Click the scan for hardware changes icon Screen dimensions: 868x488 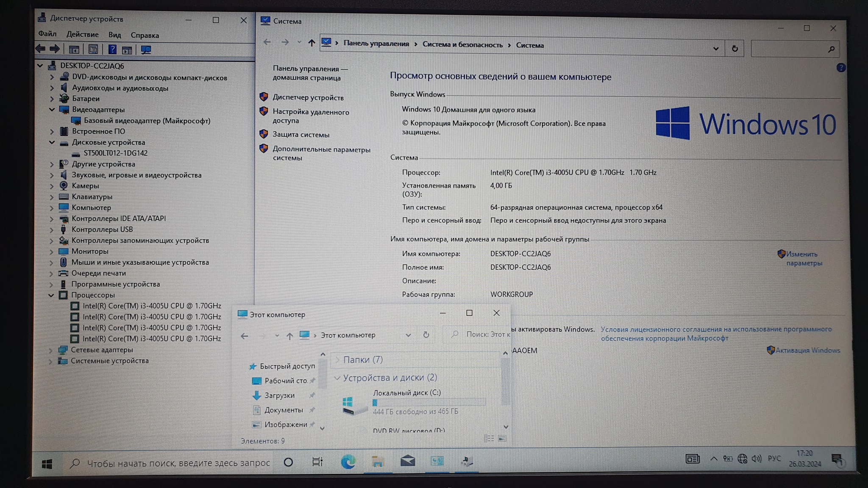coord(146,50)
